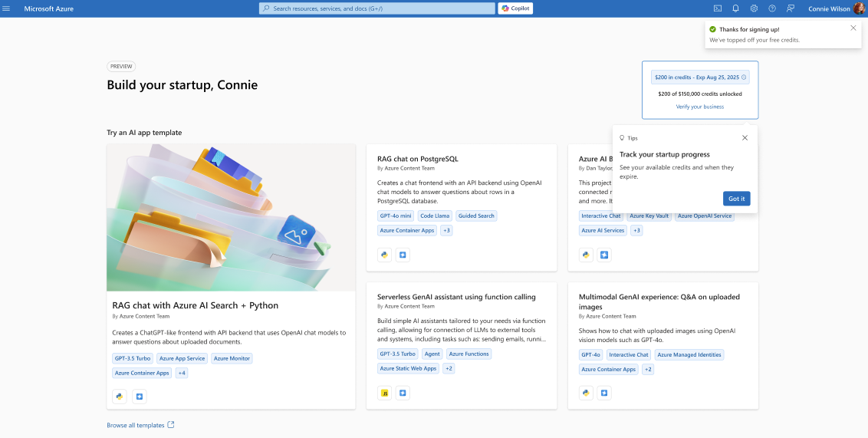Click the Microsoft Azure home label
The image size is (868, 438).
[49, 9]
